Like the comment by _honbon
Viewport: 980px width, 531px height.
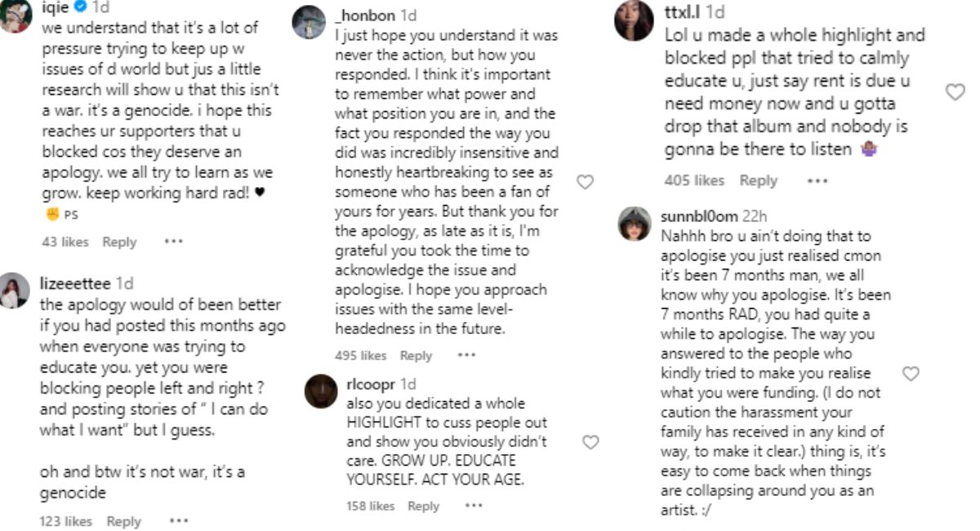point(585,182)
